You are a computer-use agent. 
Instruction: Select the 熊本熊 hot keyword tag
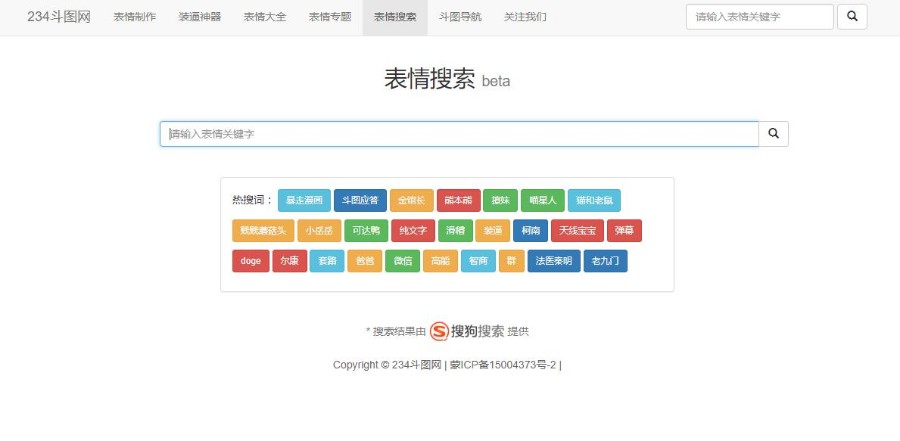coord(458,200)
